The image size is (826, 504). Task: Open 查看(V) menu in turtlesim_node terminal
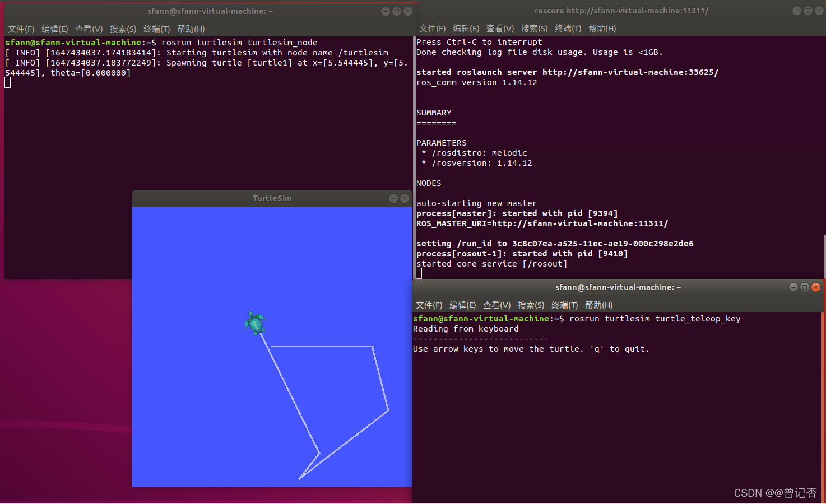(89, 29)
